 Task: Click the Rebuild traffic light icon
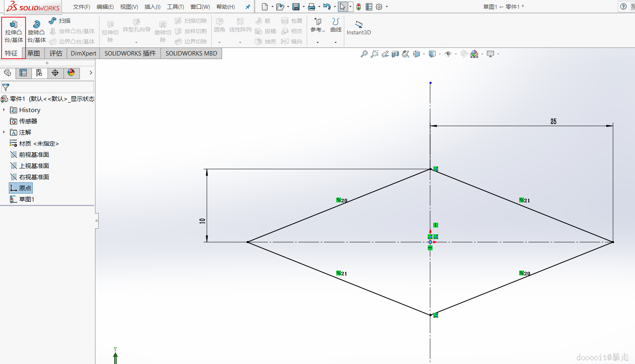point(359,7)
